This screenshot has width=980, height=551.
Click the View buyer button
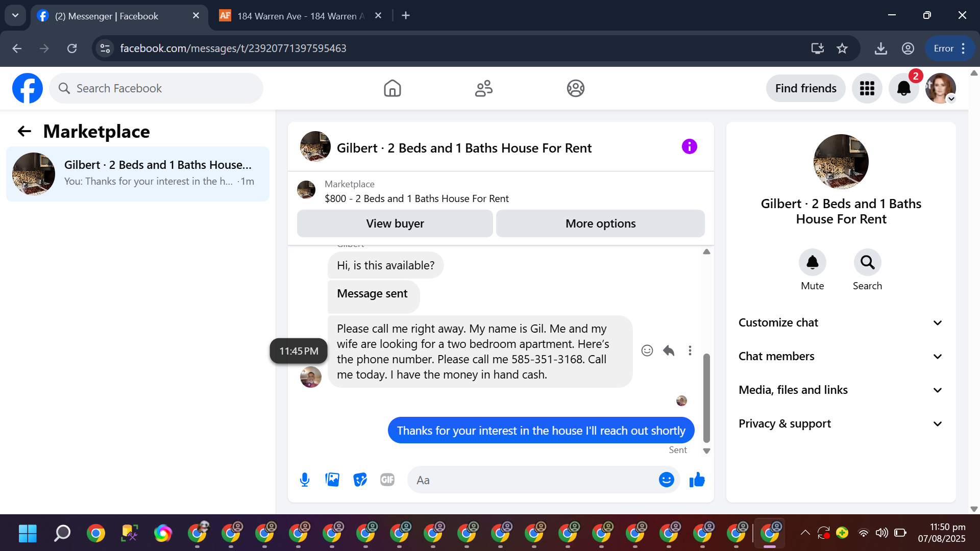pos(395,224)
